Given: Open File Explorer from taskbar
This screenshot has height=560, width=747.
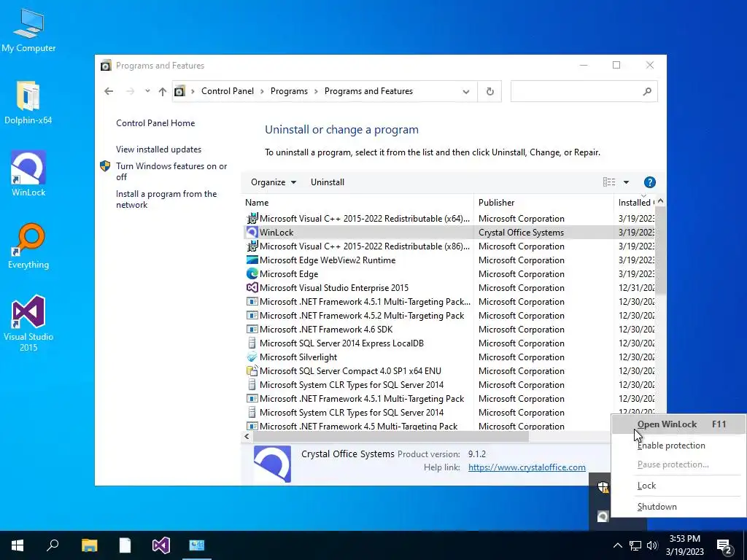Looking at the screenshot, I should (89, 545).
